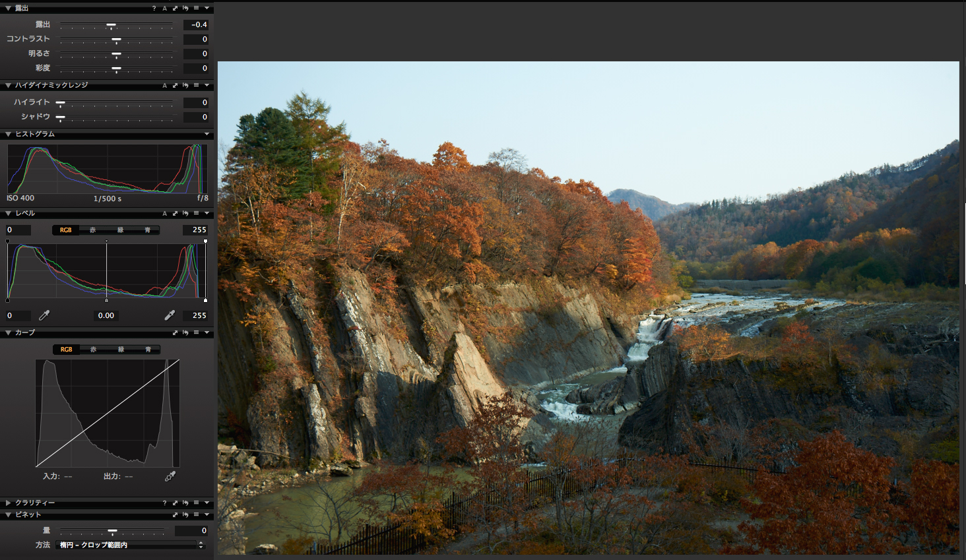Open the presets list icon in カーブ header
Screen dimensions: 966x560
point(196,332)
